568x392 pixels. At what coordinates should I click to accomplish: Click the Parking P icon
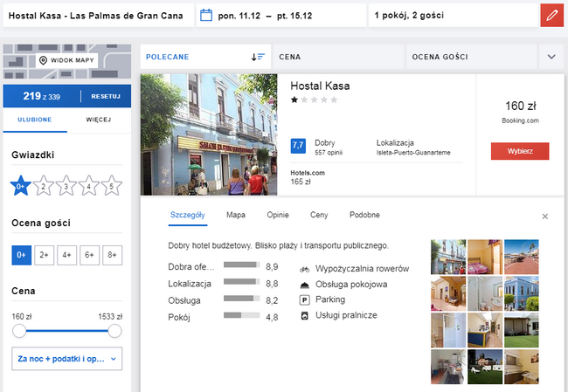305,300
